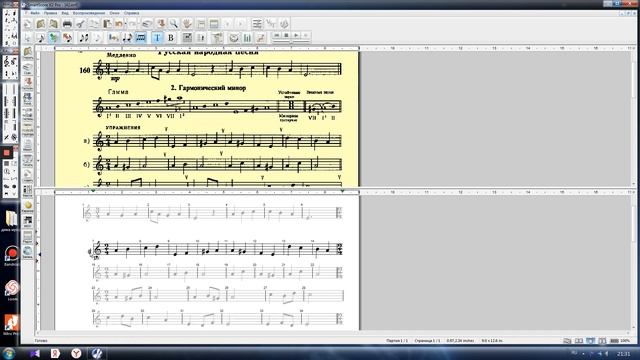
Task: Click the red notes toolbar icon
Action: point(67,38)
